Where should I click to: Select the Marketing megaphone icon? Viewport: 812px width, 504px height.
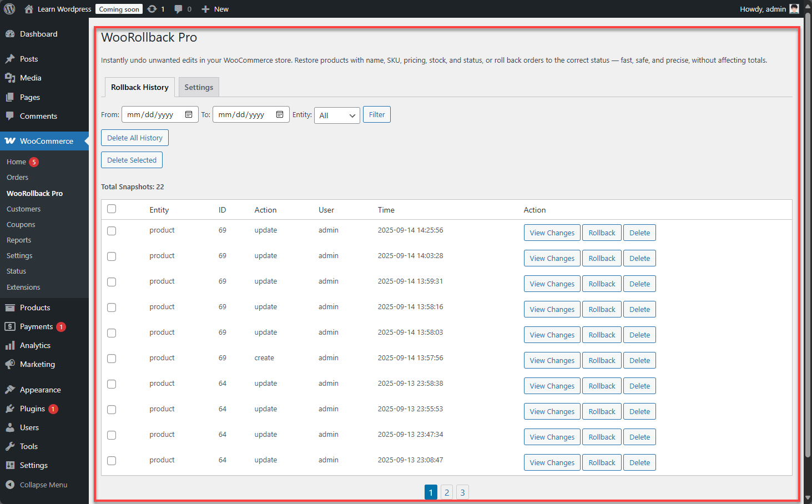coord(11,364)
